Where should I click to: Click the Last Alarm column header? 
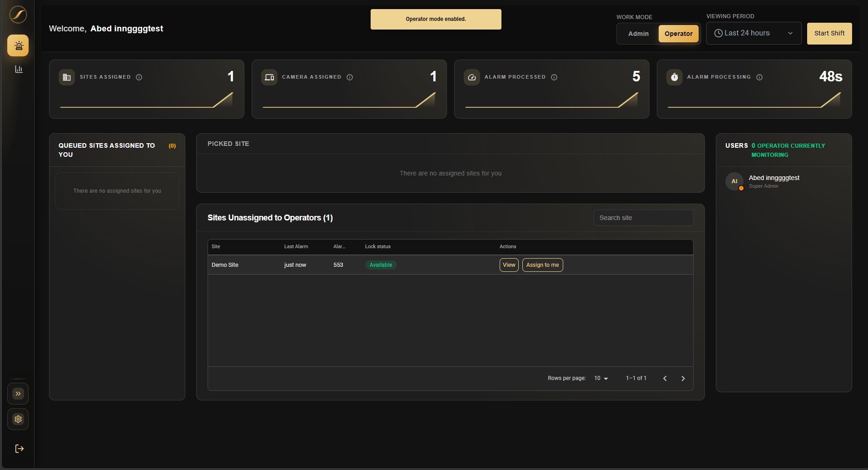coord(296,246)
